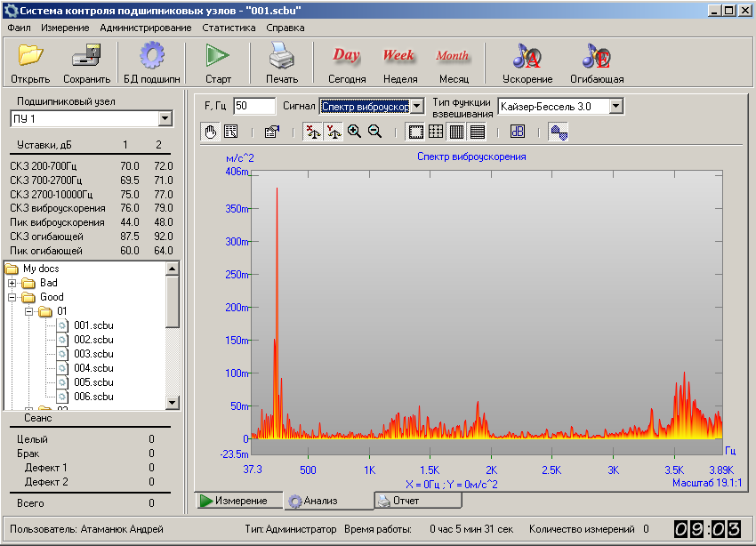Toggle full grid display on chart
The width and height of the screenshot is (756, 546).
point(436,132)
